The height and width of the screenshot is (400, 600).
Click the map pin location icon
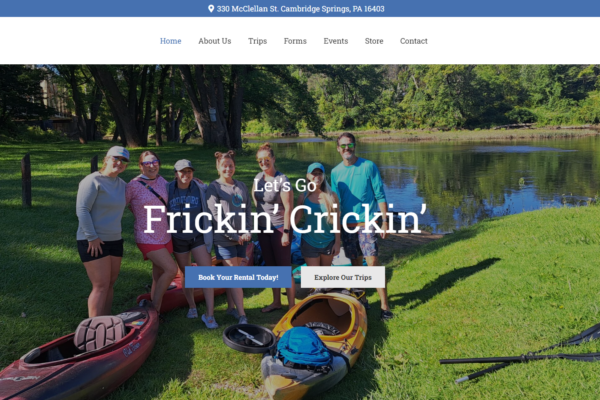tap(211, 8)
